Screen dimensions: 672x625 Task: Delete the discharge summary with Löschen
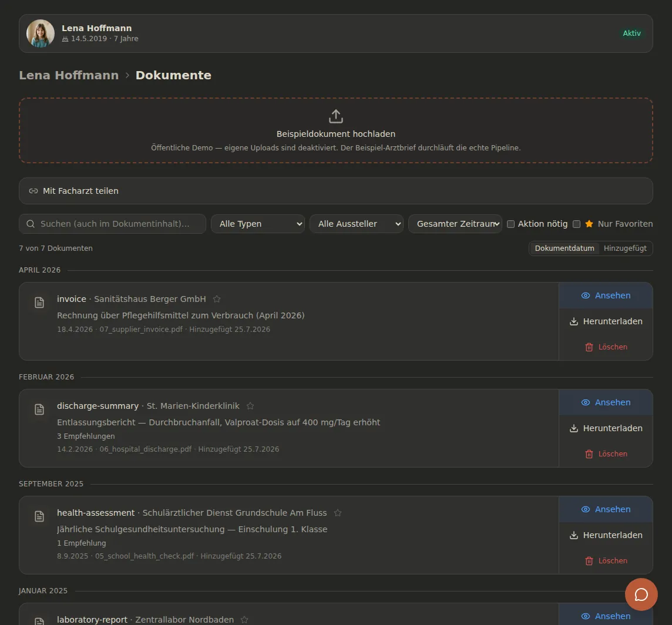pos(606,453)
